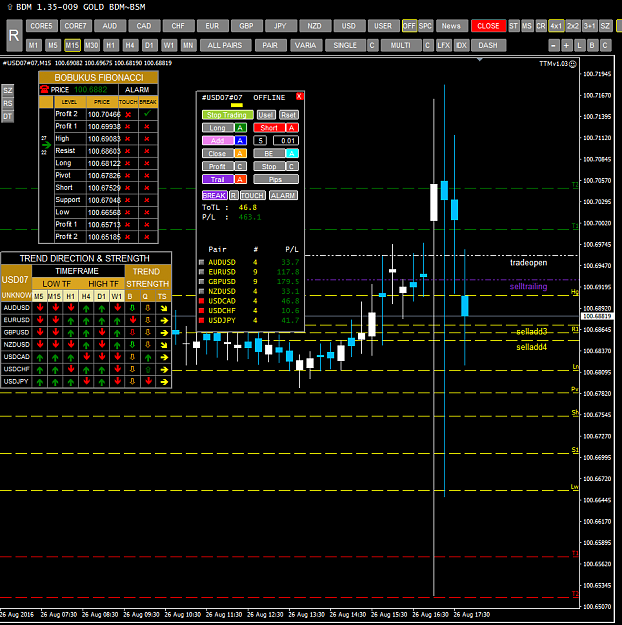This screenshot has height=625, width=622.
Task: Click the IDX toolbar button
Action: click(x=461, y=45)
